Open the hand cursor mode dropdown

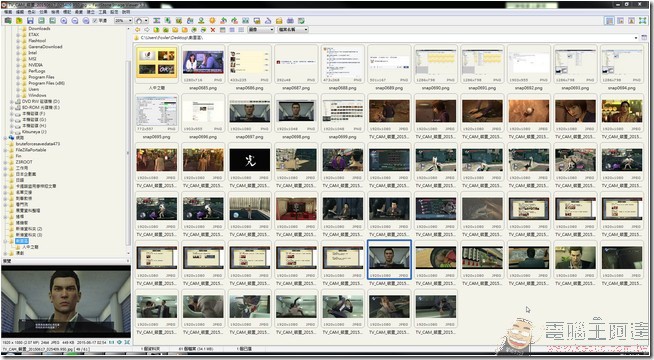(142, 20)
